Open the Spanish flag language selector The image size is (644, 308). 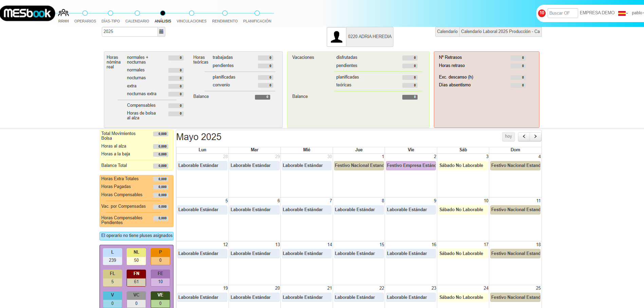[622, 13]
